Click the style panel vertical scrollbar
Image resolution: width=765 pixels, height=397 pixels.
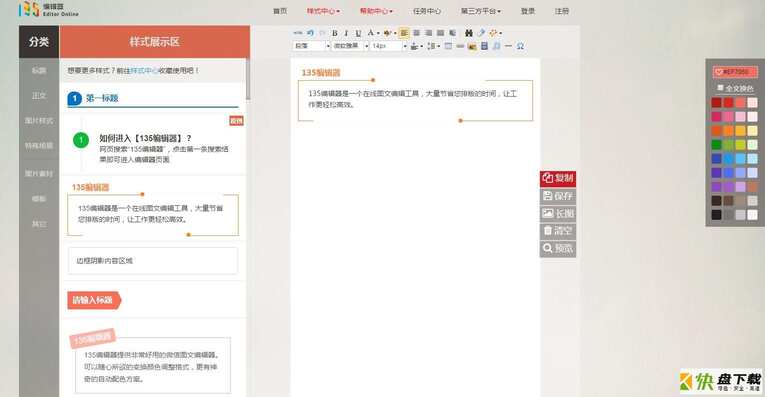(x=248, y=79)
